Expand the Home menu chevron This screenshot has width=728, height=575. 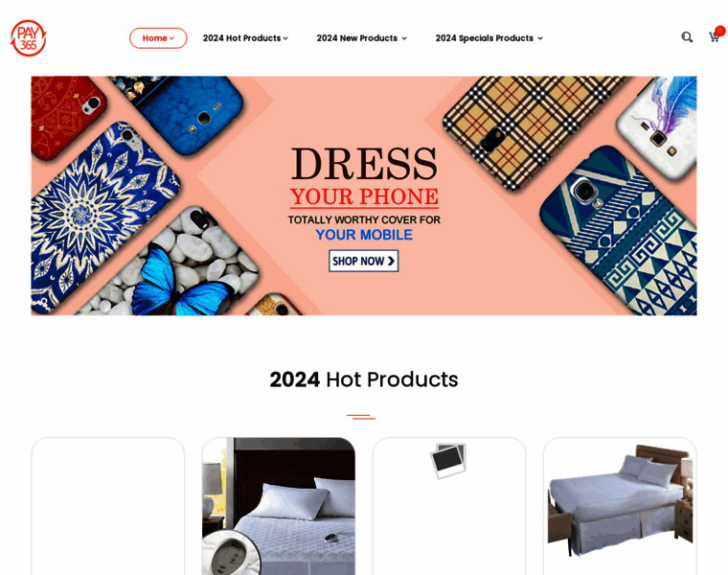[x=171, y=38]
